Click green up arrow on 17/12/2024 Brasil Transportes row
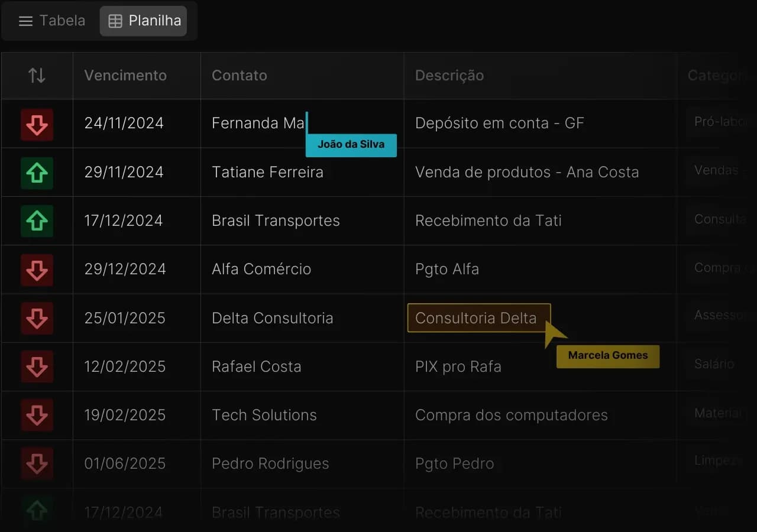757x532 pixels. 37,221
